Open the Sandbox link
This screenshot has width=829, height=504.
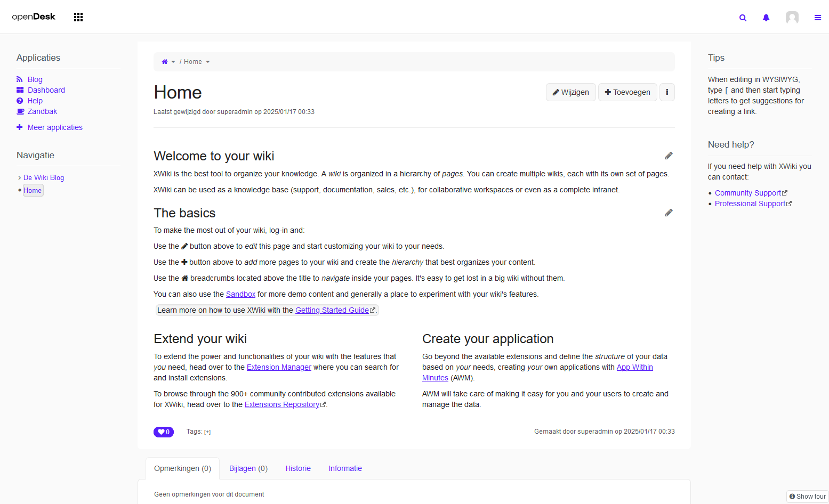(x=240, y=294)
